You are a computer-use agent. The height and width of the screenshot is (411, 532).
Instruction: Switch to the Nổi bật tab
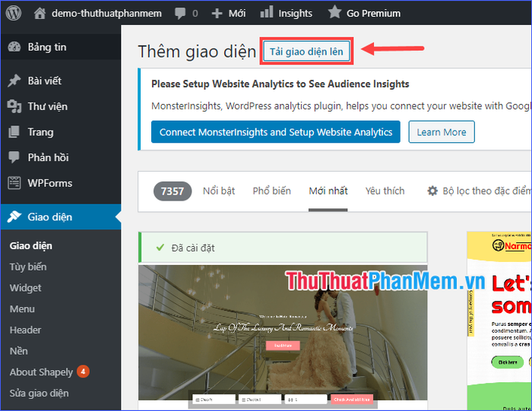219,191
